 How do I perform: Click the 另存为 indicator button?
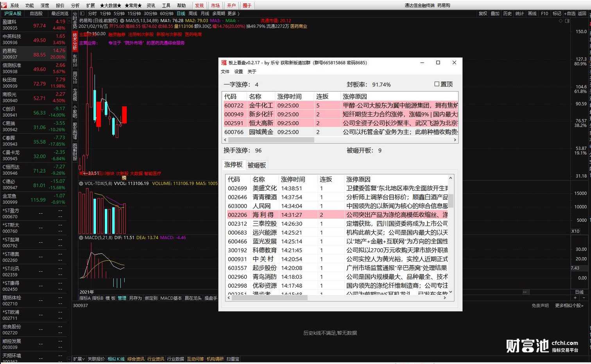click(136, 298)
